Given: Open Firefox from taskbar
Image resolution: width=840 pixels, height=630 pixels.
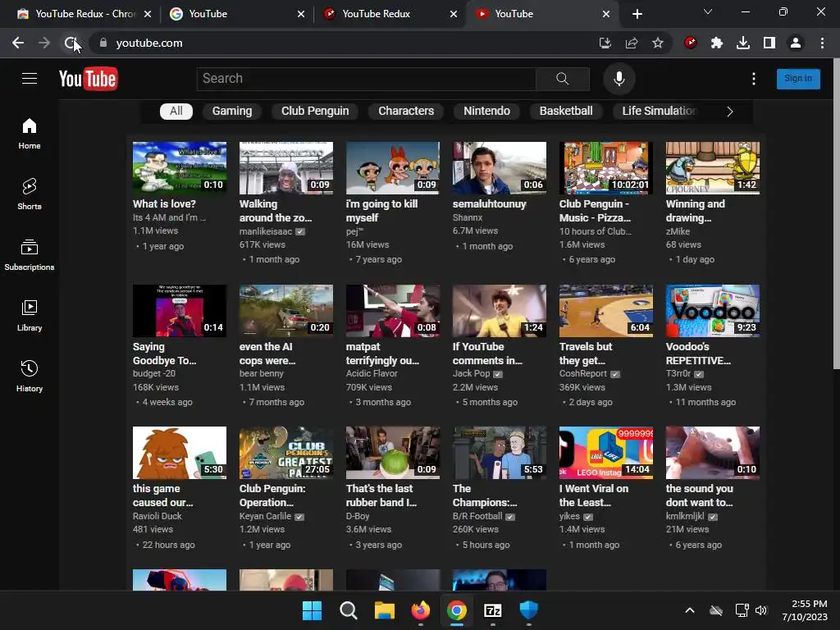Looking at the screenshot, I should [x=421, y=610].
